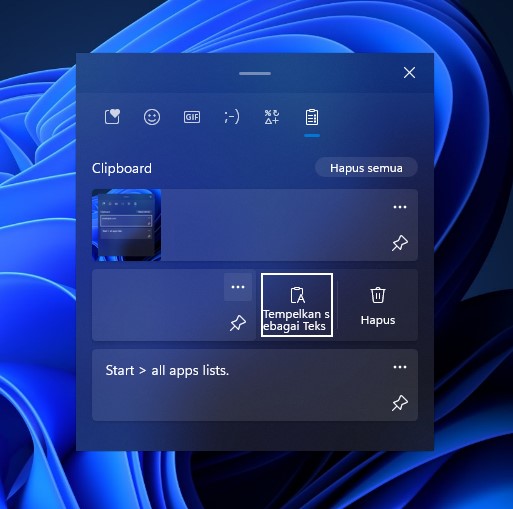
Task: Switch to the Emoji smiley tab
Action: (x=152, y=117)
